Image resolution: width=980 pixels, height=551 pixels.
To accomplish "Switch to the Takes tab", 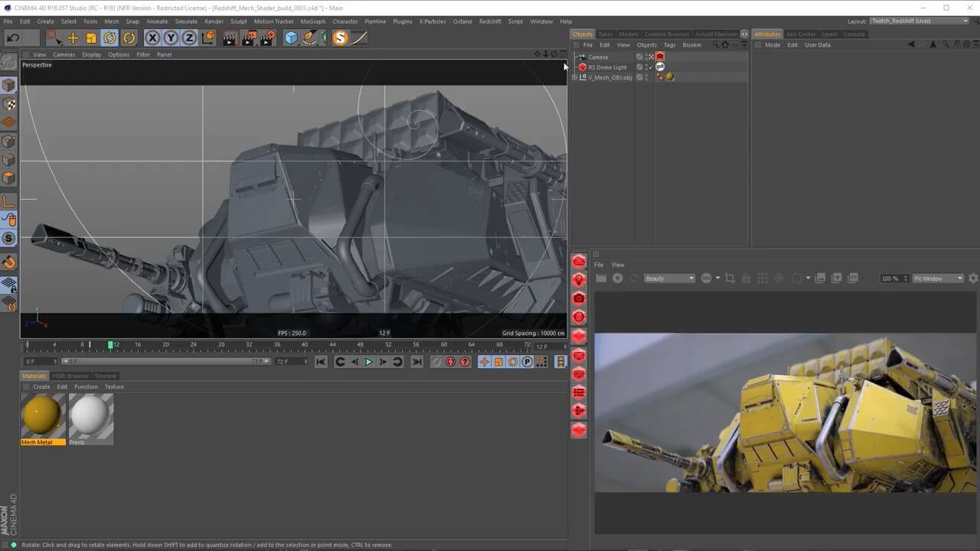I will click(x=606, y=34).
